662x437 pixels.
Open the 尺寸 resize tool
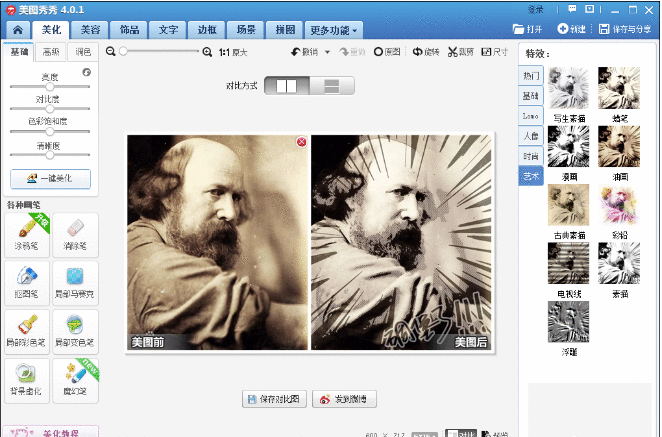click(x=494, y=52)
